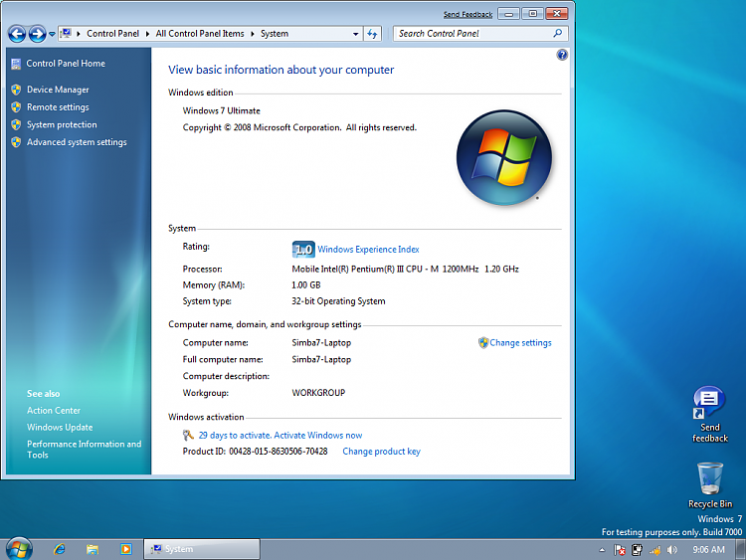Select All Control Panel Items breadcrumb
The width and height of the screenshot is (746, 560).
point(200,34)
